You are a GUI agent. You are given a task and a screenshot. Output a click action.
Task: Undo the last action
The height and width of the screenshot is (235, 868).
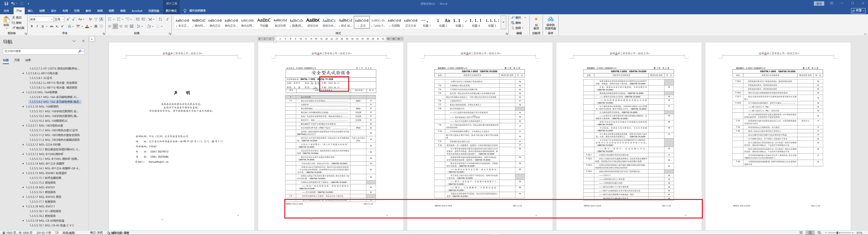coord(13,3)
